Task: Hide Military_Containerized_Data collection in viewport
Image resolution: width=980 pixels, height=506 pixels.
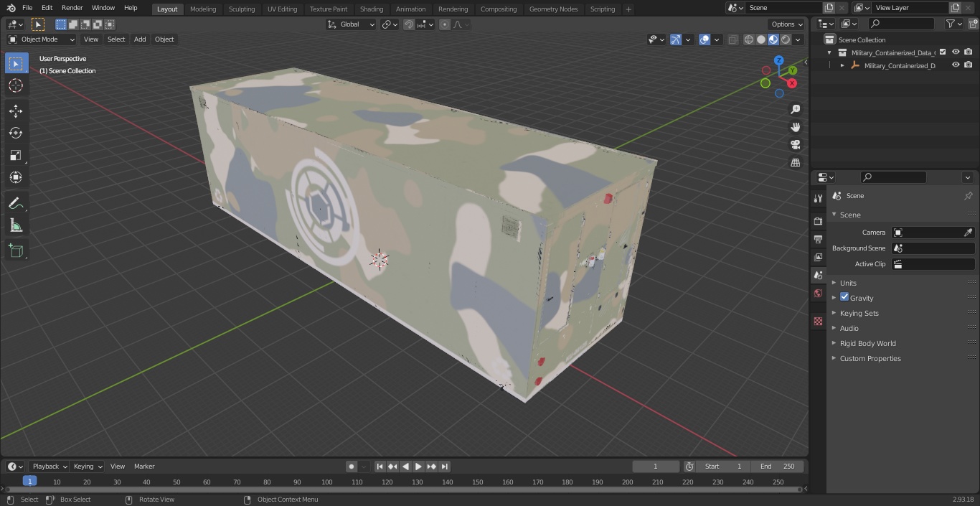Action: [956, 52]
